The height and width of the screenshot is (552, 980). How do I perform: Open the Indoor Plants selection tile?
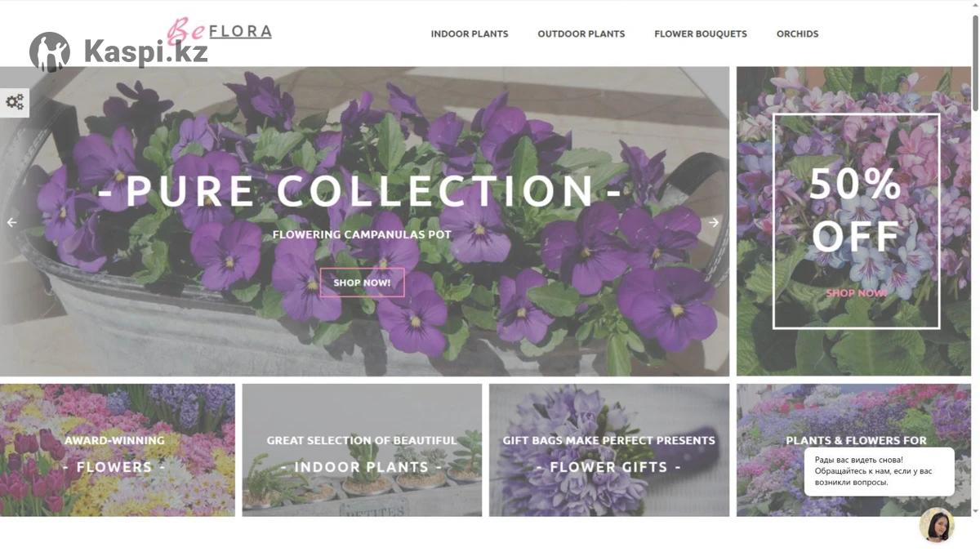(362, 450)
